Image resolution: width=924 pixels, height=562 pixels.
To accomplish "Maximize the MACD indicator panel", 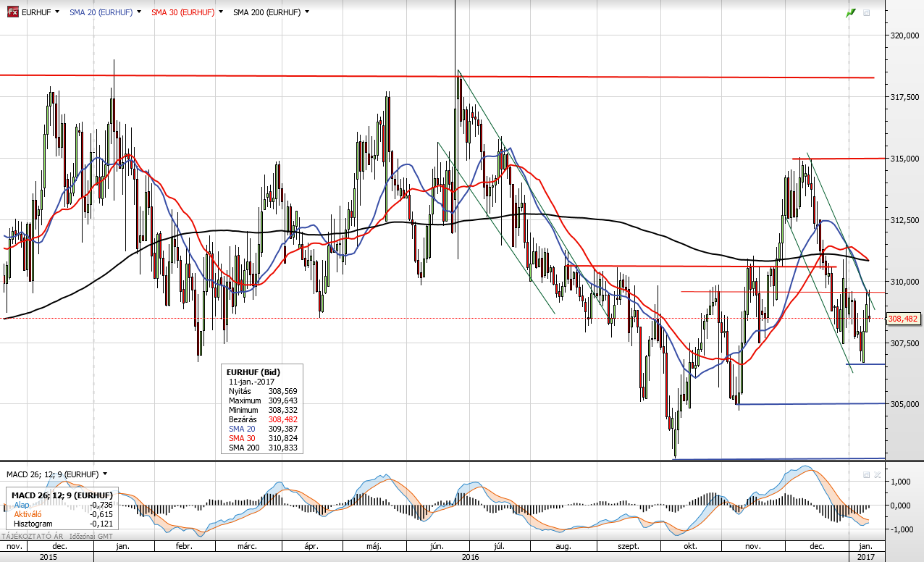I will 866,475.
